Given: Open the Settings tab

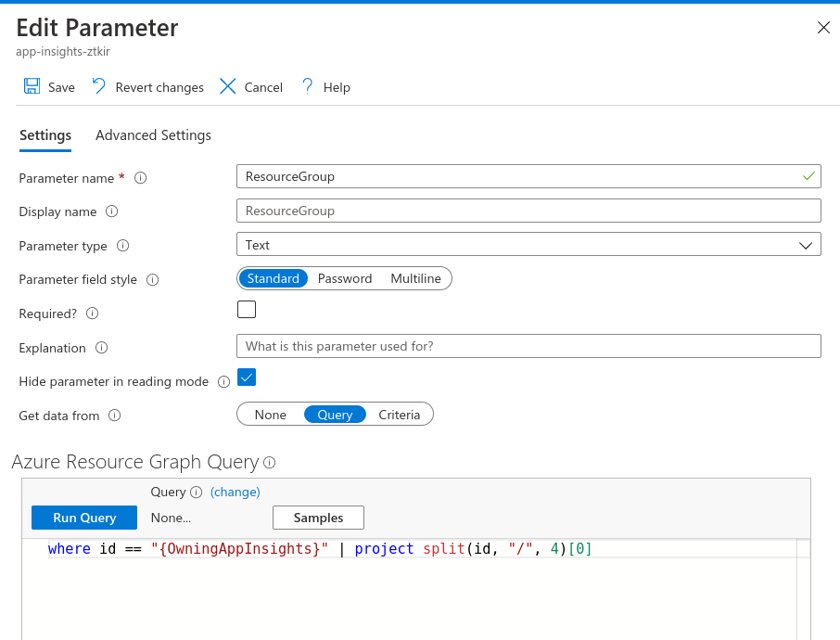Looking at the screenshot, I should (x=45, y=135).
